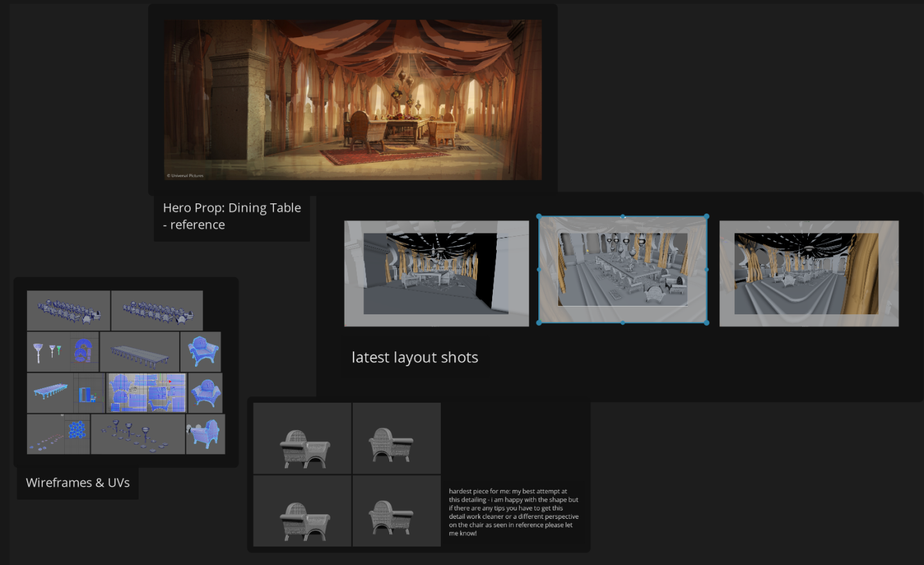This screenshot has width=924, height=565.
Task: Select the layout shot with the large gold curtain
Action: [809, 273]
